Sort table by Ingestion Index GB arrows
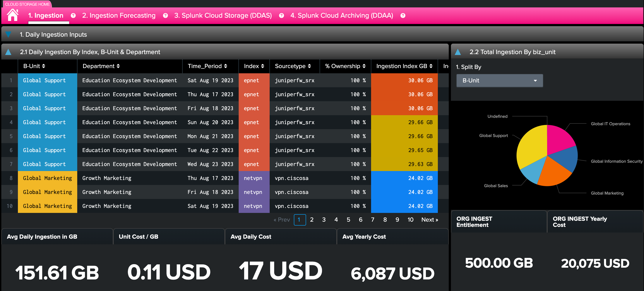This screenshot has height=291, width=644. pyautogui.click(x=431, y=66)
